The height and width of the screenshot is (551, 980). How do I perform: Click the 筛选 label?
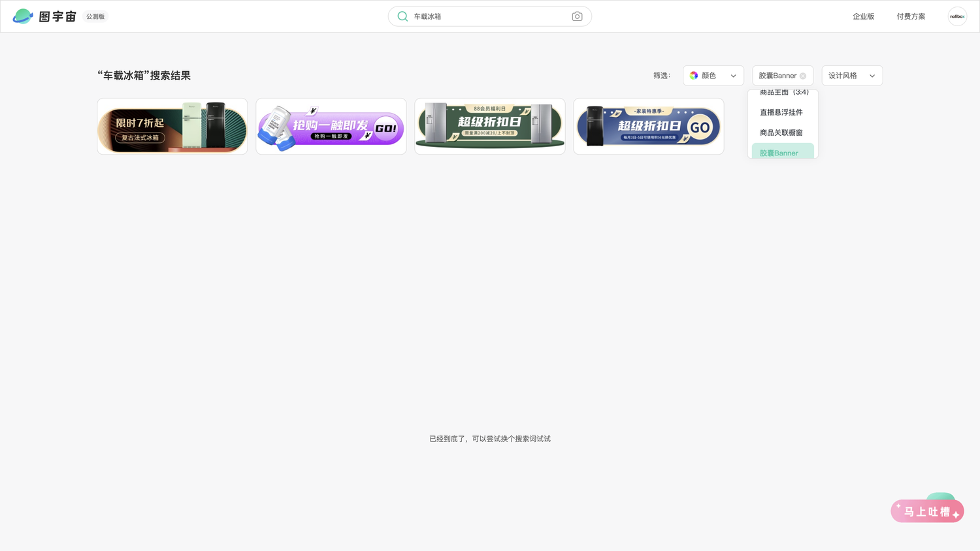(x=662, y=76)
